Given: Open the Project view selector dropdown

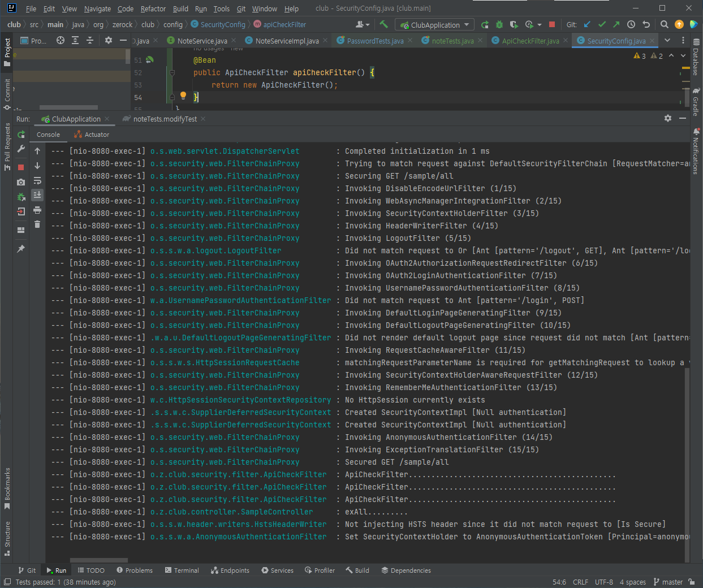Looking at the screenshot, I should [x=34, y=41].
